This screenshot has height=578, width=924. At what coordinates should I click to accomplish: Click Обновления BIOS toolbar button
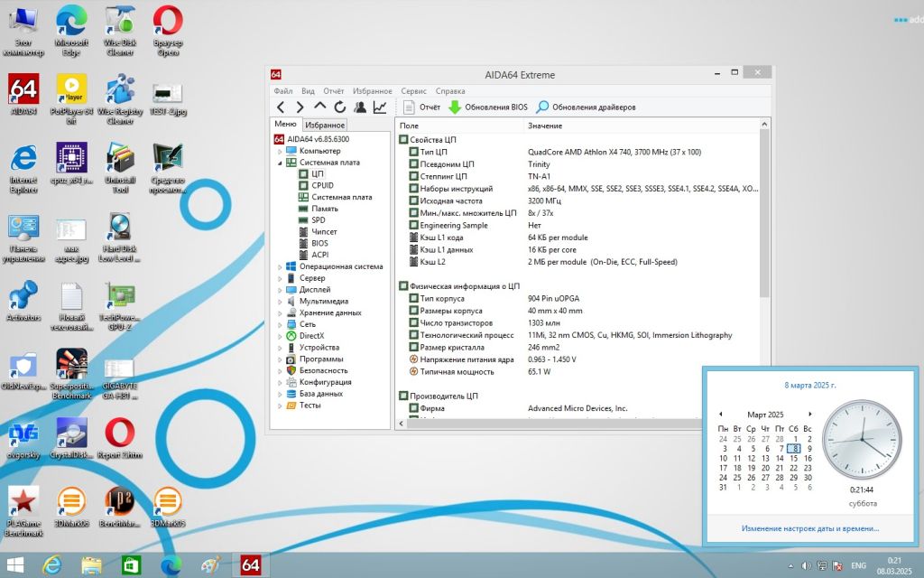click(488, 107)
